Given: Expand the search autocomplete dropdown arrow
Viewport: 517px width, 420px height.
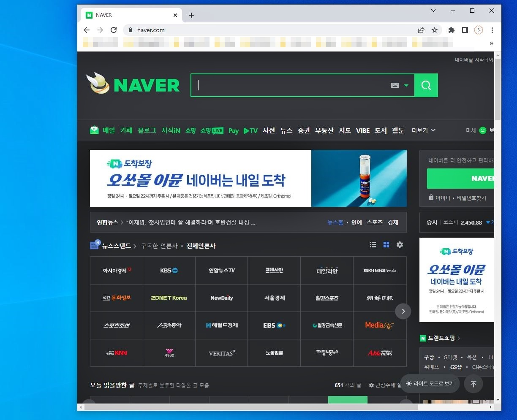Looking at the screenshot, I should pyautogui.click(x=406, y=85).
